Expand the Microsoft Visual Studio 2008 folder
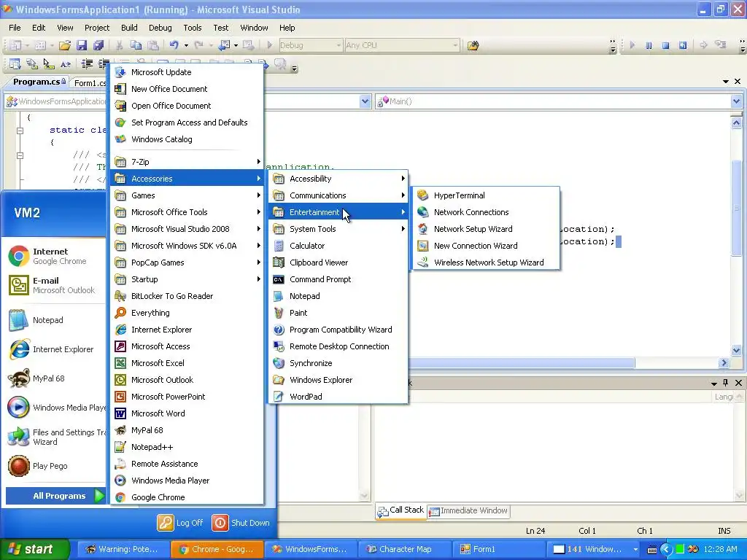The width and height of the screenshot is (747, 560). [x=187, y=228]
